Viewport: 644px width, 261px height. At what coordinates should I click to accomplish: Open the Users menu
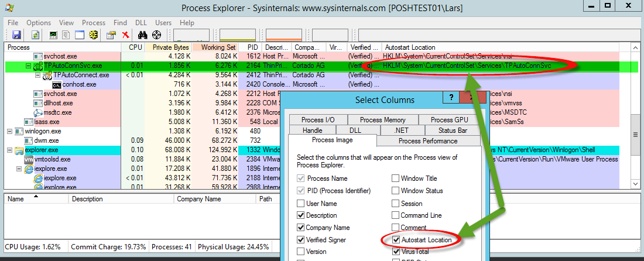click(163, 23)
